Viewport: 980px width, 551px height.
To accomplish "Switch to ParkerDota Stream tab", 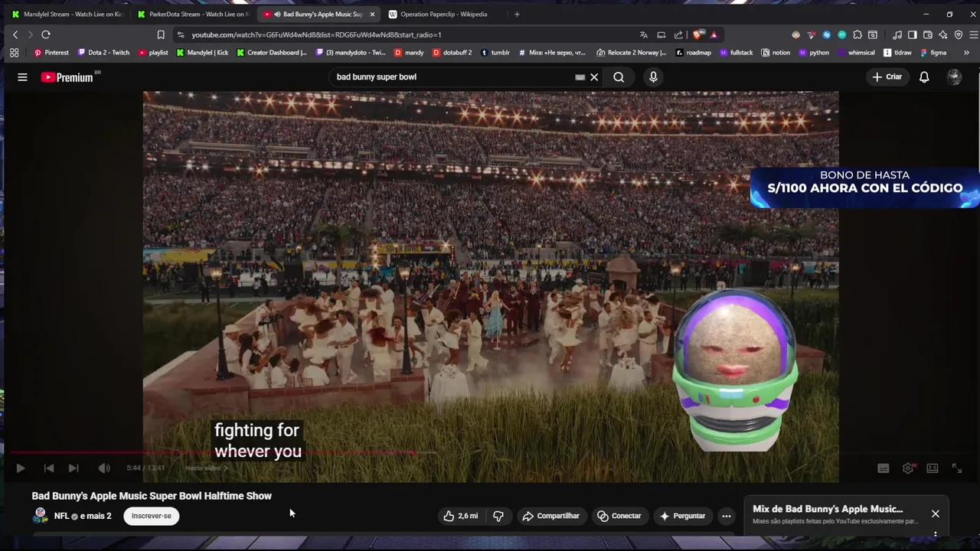I will [x=193, y=14].
